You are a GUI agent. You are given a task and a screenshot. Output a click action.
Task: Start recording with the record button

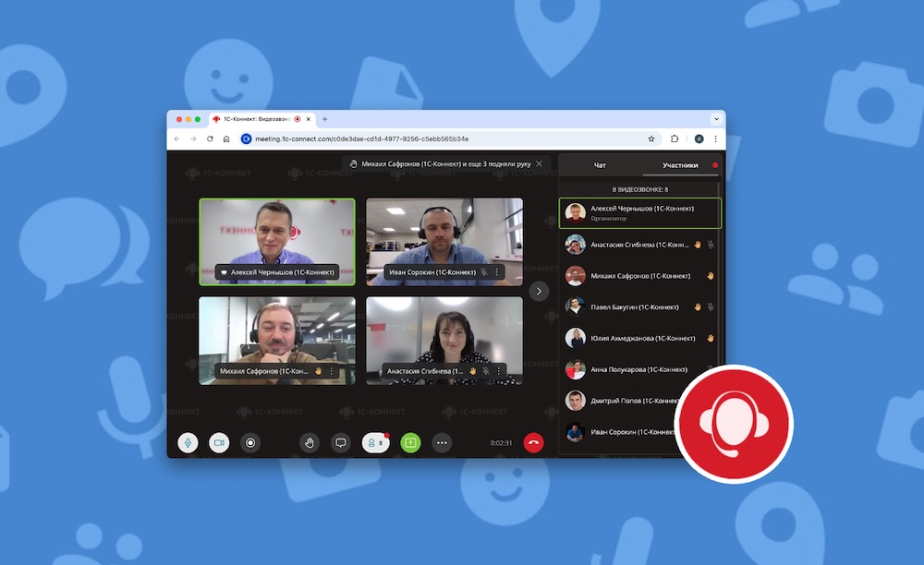click(x=250, y=443)
